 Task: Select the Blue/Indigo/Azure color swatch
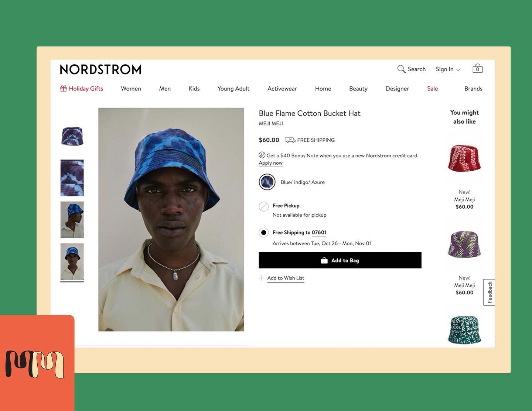267,182
